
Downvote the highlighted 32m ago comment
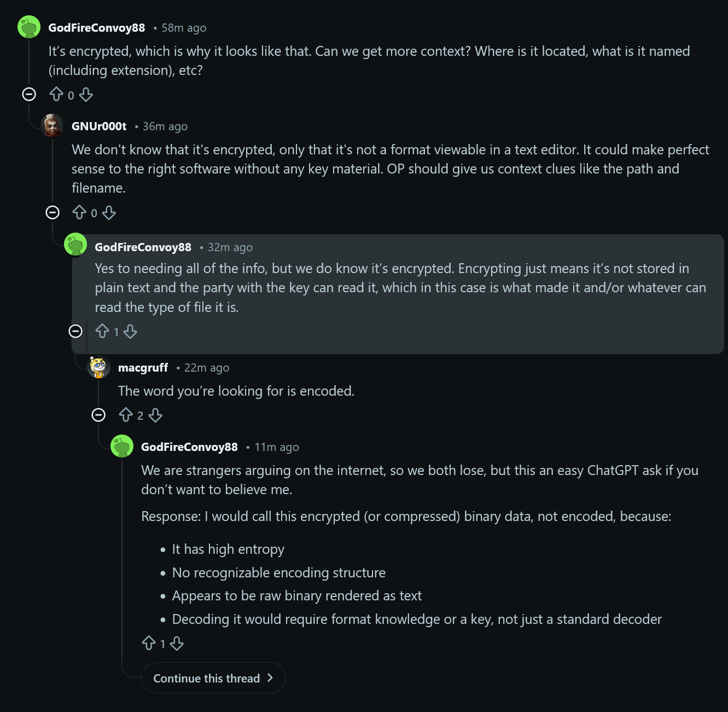130,331
